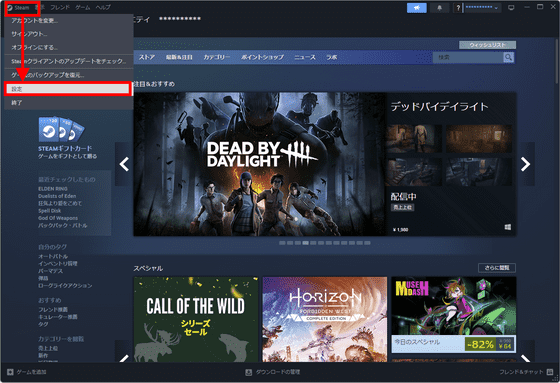The width and height of the screenshot is (560, 383).
Task: Click the ウィッシュリスト button
Action: coord(488,45)
